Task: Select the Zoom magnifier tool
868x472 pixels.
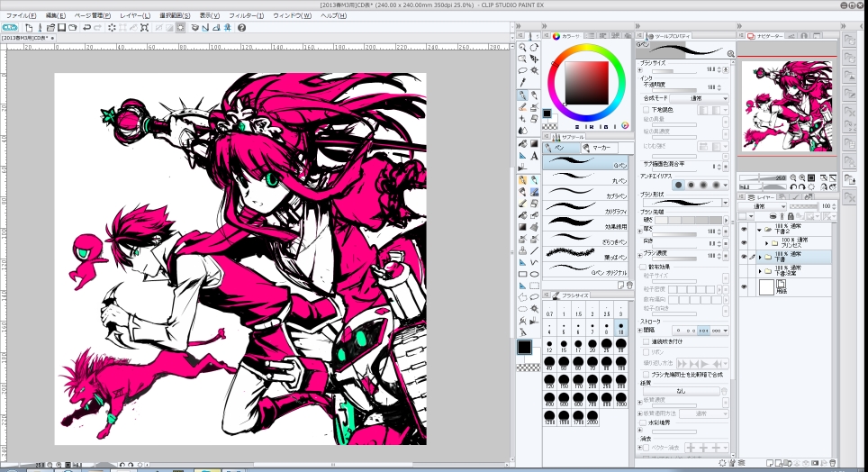Action: [522, 48]
